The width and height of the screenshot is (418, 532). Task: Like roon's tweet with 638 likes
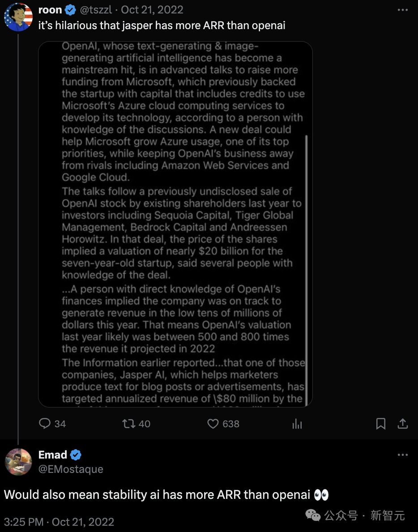(223, 424)
